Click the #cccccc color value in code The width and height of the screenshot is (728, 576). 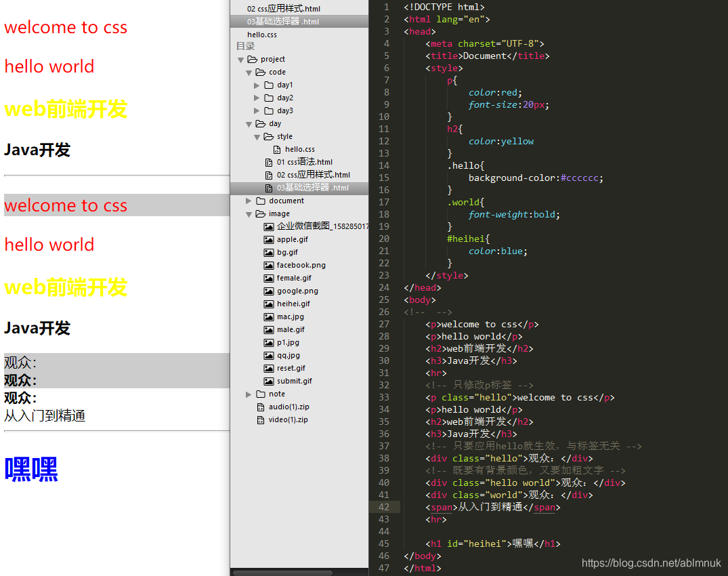click(x=580, y=178)
